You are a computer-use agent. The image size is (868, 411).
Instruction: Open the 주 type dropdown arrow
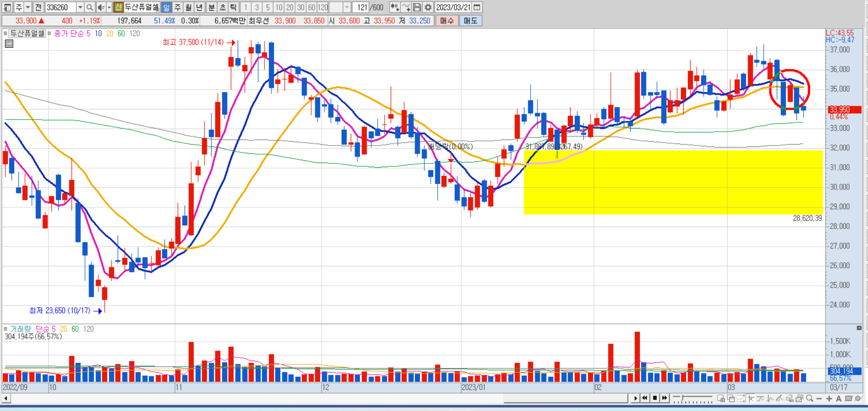pyautogui.click(x=28, y=7)
